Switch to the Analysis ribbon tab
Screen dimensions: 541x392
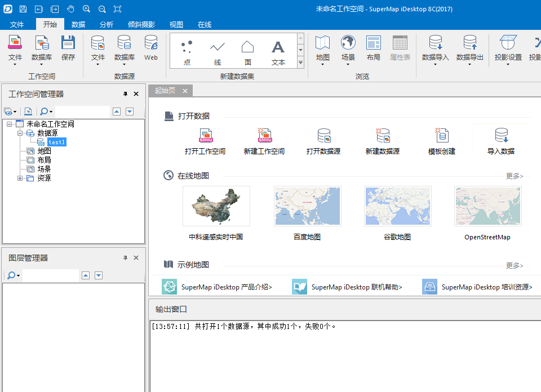click(107, 24)
